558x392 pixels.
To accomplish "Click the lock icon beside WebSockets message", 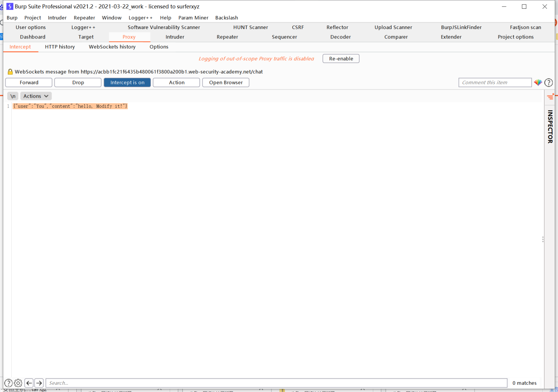I will (10, 72).
